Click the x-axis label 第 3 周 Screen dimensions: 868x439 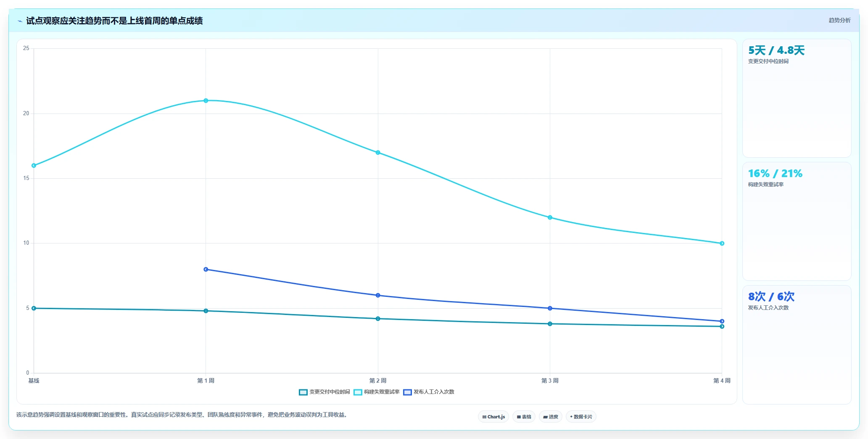(x=550, y=381)
